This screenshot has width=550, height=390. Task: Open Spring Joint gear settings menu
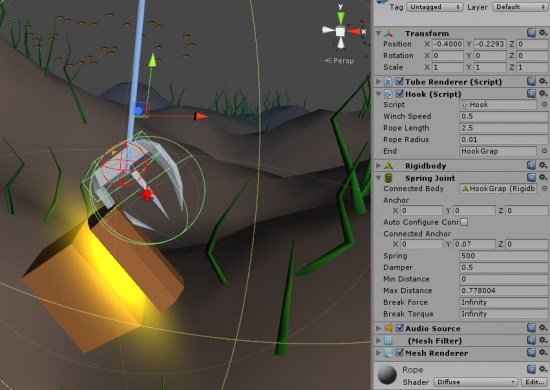pos(543,177)
